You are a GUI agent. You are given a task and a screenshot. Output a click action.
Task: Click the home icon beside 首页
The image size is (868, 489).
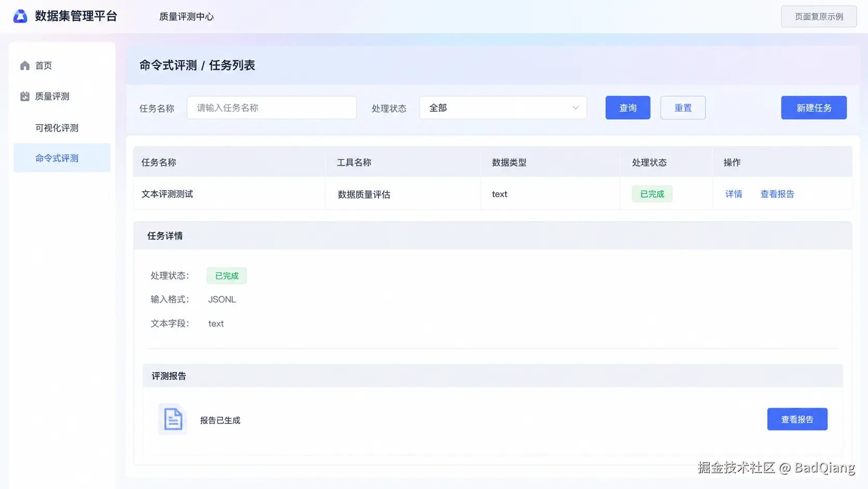25,65
